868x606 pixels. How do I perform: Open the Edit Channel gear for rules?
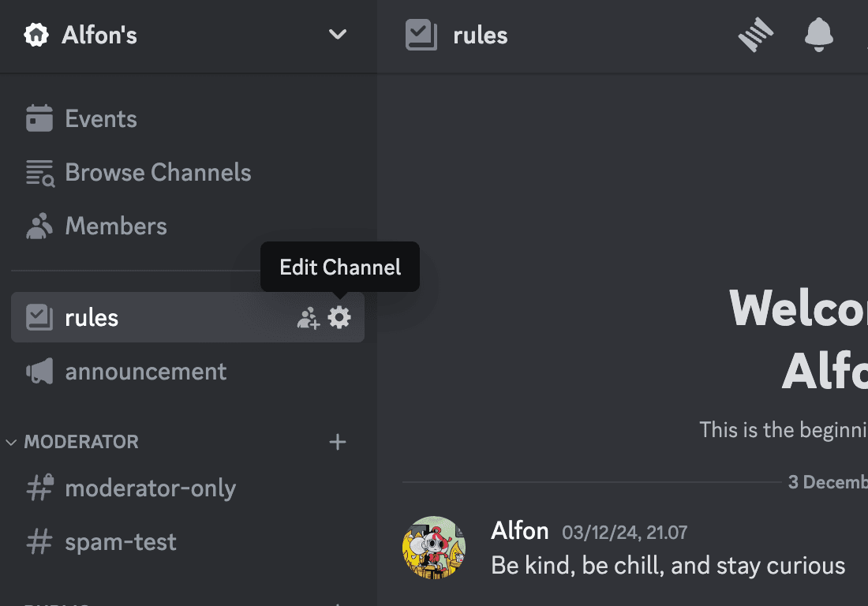339,318
